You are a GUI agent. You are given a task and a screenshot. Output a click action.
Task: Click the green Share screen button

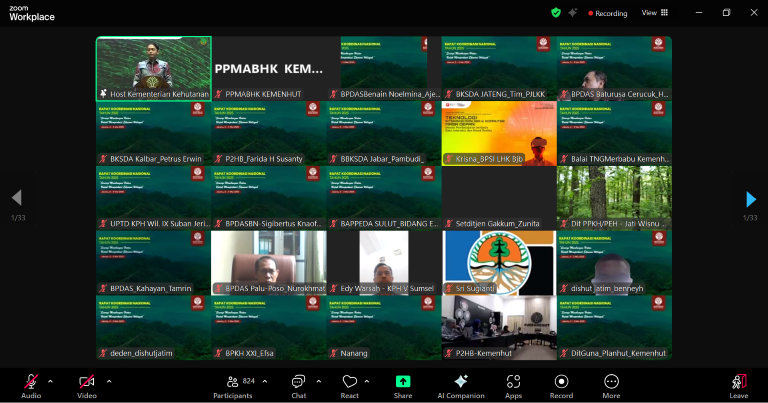coord(403,383)
